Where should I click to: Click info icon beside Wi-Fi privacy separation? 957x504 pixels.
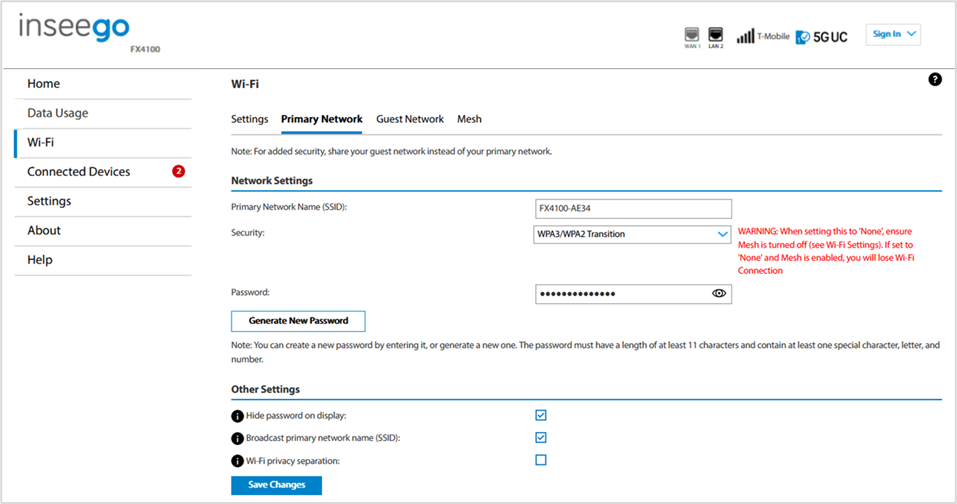237,461
